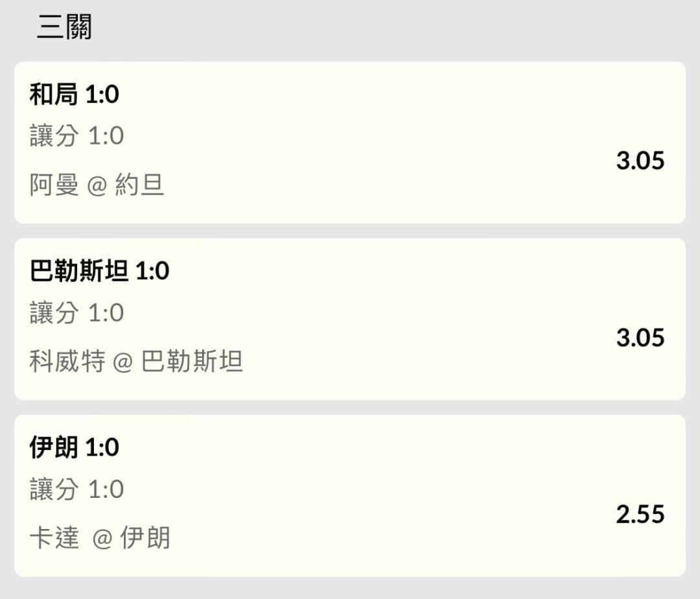Viewport: 700px width, 599px height.
Task: Click the @ symbol between 阿曼 and 約旦
Action: (x=97, y=186)
